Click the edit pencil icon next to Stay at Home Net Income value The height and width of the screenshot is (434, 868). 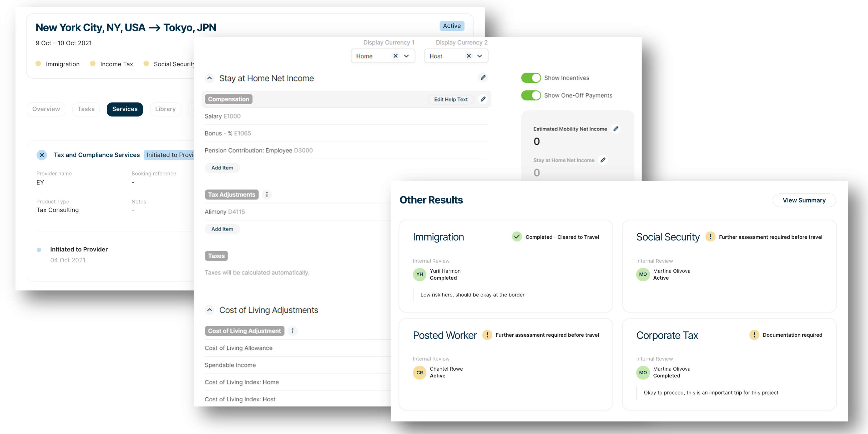pos(604,160)
